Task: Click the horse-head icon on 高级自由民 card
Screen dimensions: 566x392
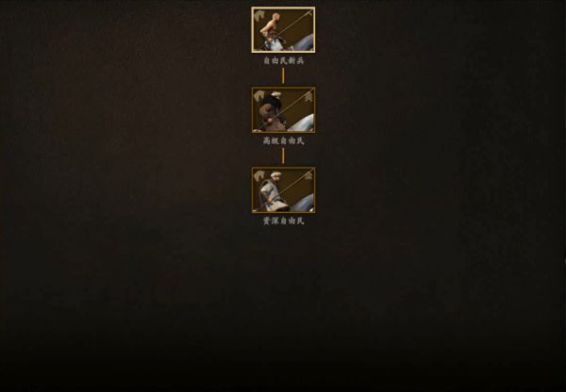Action: click(259, 96)
